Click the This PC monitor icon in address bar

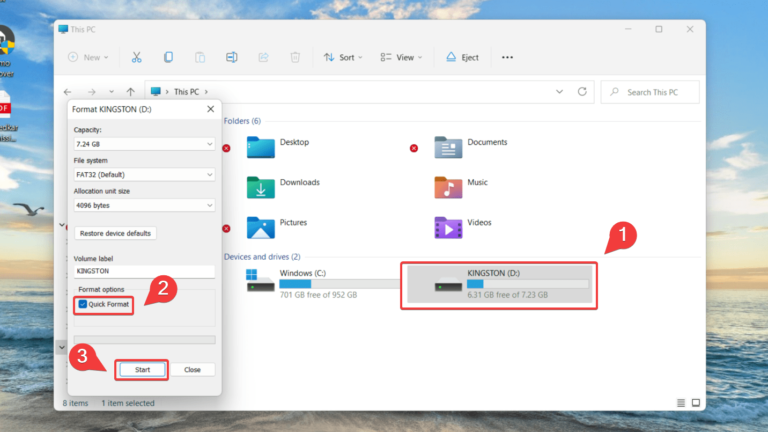(x=156, y=92)
